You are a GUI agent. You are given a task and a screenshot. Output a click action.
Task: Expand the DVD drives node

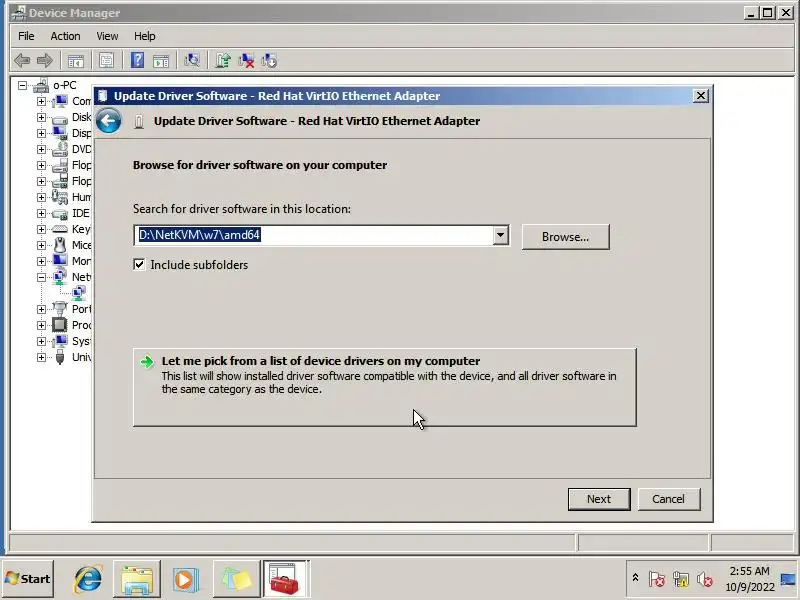tap(41, 149)
